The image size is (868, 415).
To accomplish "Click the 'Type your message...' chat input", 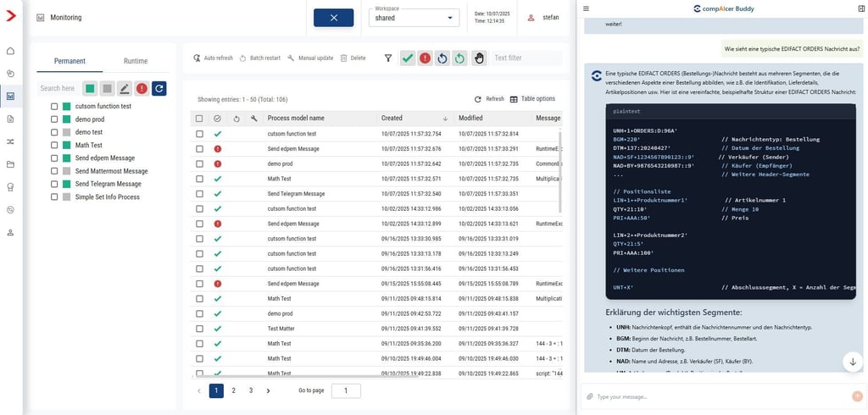I will 720,396.
